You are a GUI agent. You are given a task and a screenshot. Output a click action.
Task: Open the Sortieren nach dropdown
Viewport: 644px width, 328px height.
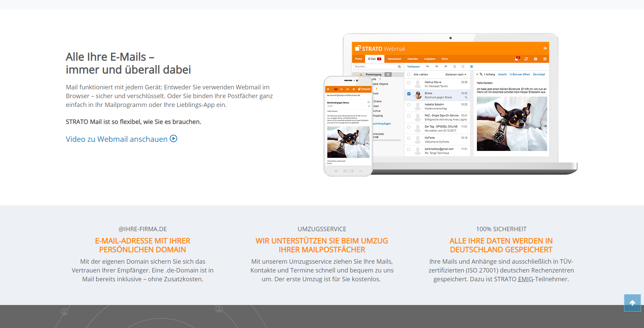click(x=456, y=74)
